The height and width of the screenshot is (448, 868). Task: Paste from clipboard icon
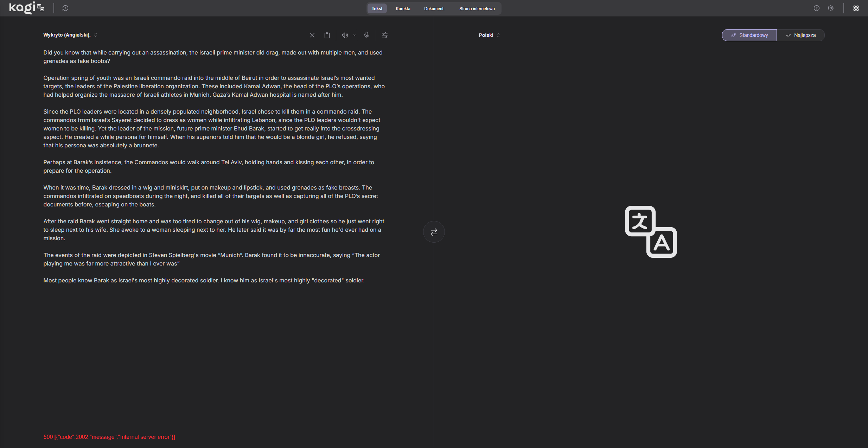(327, 35)
